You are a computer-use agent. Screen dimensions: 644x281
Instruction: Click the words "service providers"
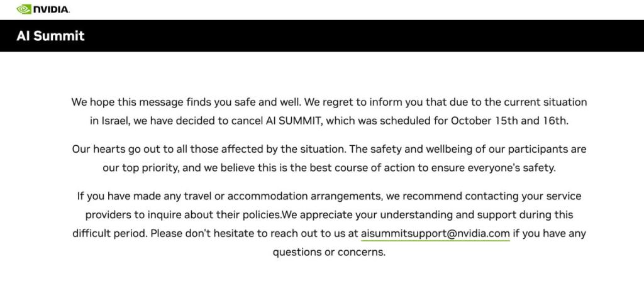point(553,196)
